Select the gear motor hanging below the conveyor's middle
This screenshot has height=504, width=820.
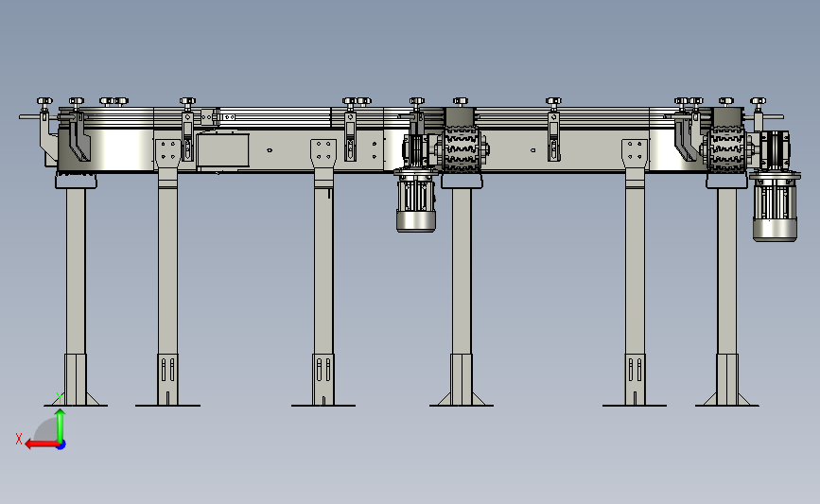click(416, 200)
